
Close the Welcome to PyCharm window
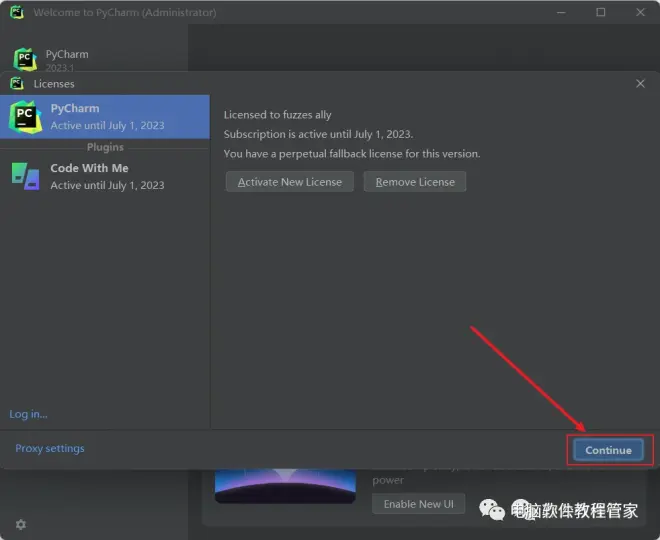(x=640, y=12)
